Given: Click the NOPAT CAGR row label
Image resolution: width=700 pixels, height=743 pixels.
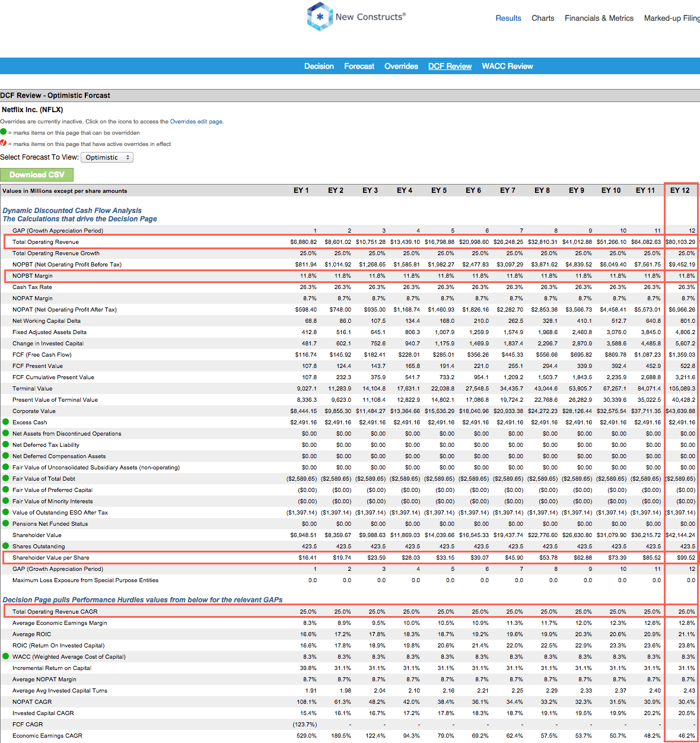Looking at the screenshot, I should [x=32, y=702].
